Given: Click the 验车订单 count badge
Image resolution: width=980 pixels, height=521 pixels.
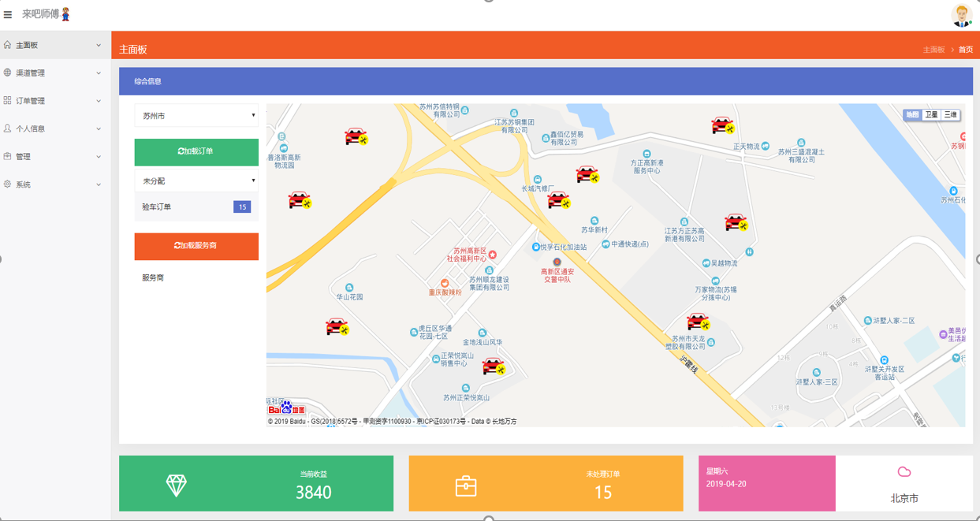Looking at the screenshot, I should 242,207.
